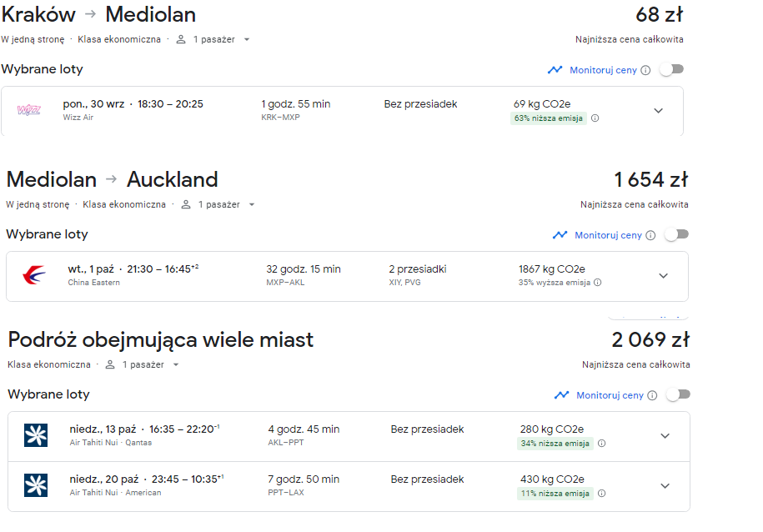The width and height of the screenshot is (763, 532).
Task: Click Monitoruj ceny link for multi-city trip
Action: point(610,395)
